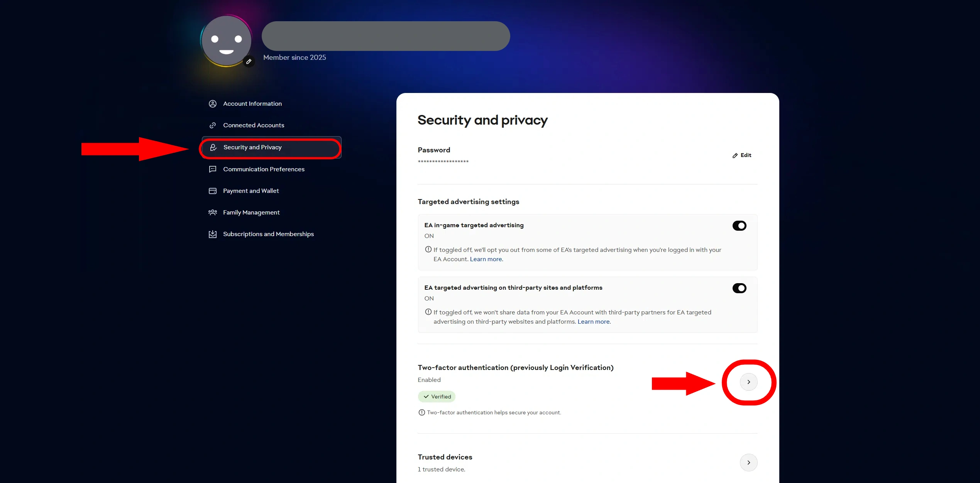
Task: Click the Connected Accounts link icon
Action: (213, 125)
